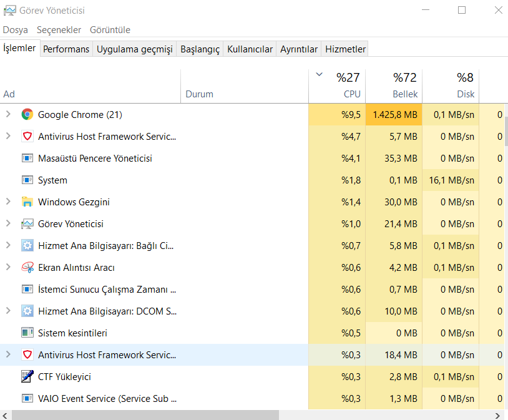Click the İstemci Sunucu Çalışma Zamanı icon
This screenshot has width=508, height=420.
click(x=27, y=289)
